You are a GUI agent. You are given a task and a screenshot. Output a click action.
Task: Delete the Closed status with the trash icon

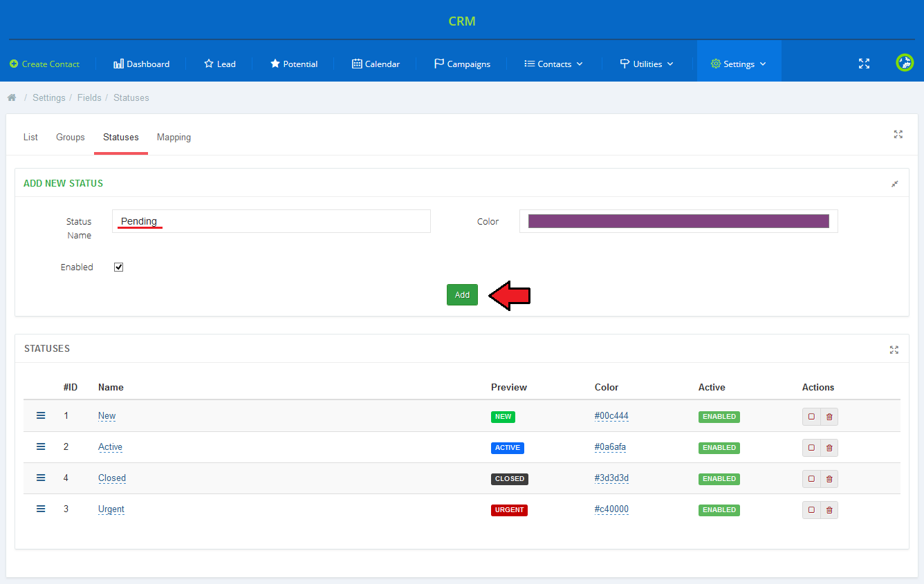pyautogui.click(x=829, y=479)
